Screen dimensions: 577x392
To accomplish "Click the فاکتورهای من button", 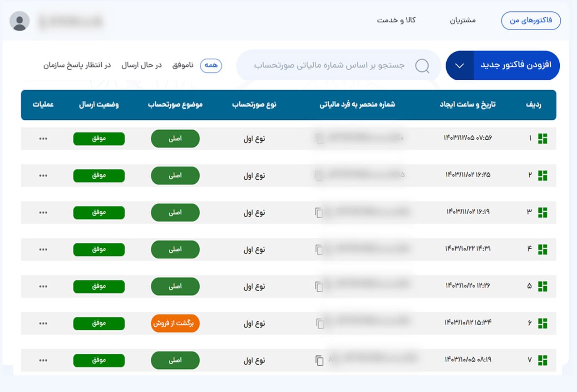I will [x=531, y=21].
